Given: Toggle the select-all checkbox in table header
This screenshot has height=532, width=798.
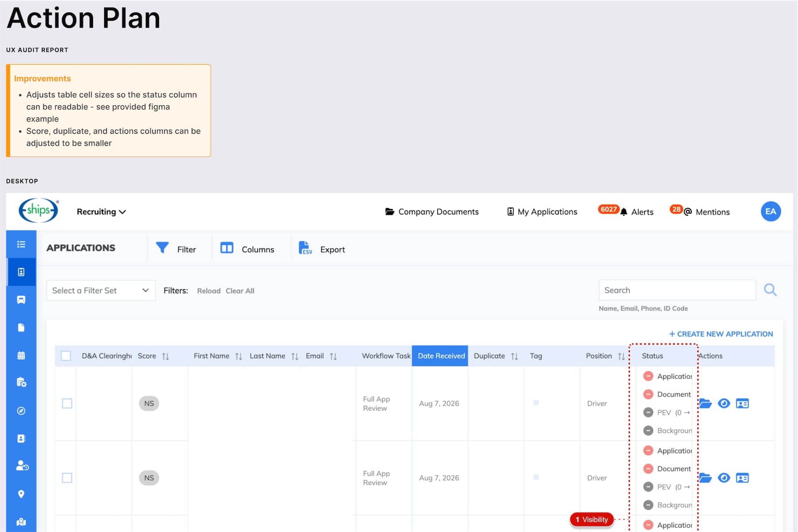Looking at the screenshot, I should point(66,356).
